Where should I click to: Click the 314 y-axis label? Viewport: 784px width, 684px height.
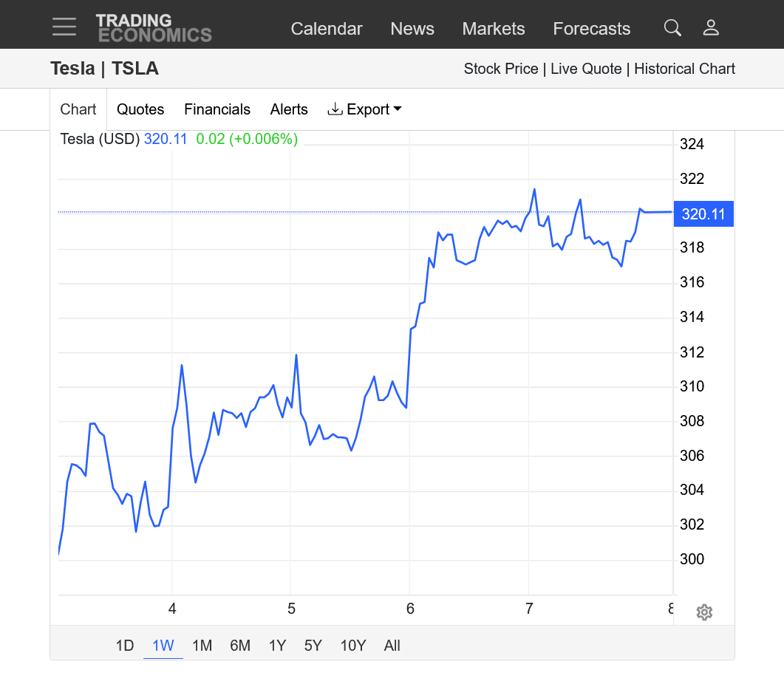pyautogui.click(x=692, y=316)
